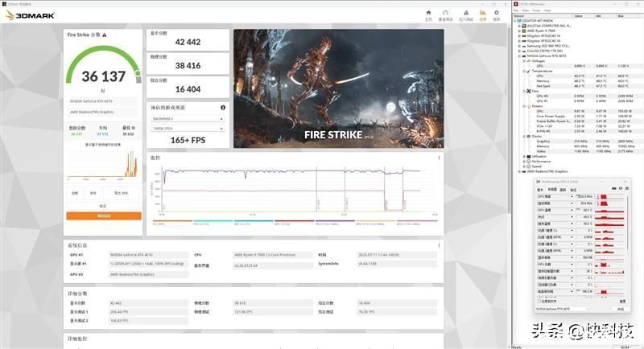
Task: Switch to the Validation tab in GPU-Z
Action: 573,190
